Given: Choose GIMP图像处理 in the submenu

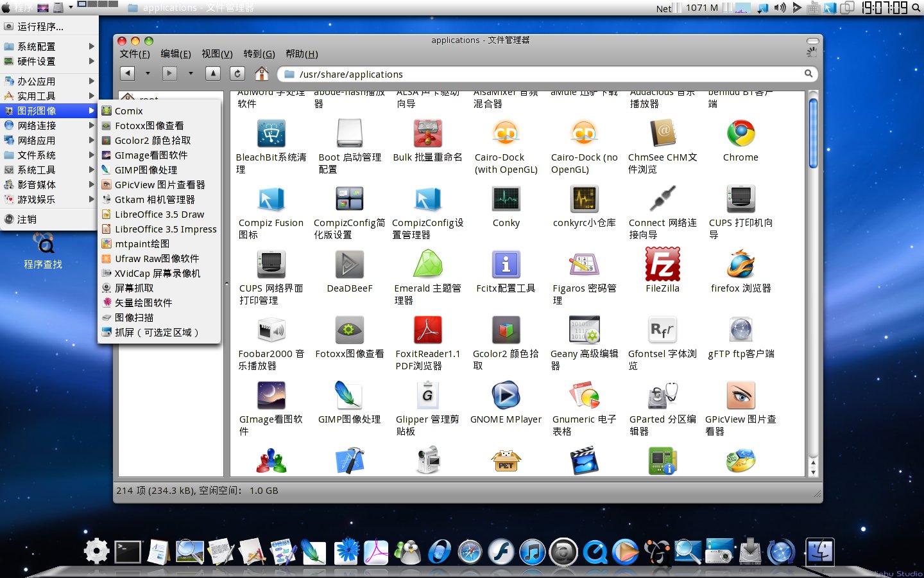Looking at the screenshot, I should 159,170.
